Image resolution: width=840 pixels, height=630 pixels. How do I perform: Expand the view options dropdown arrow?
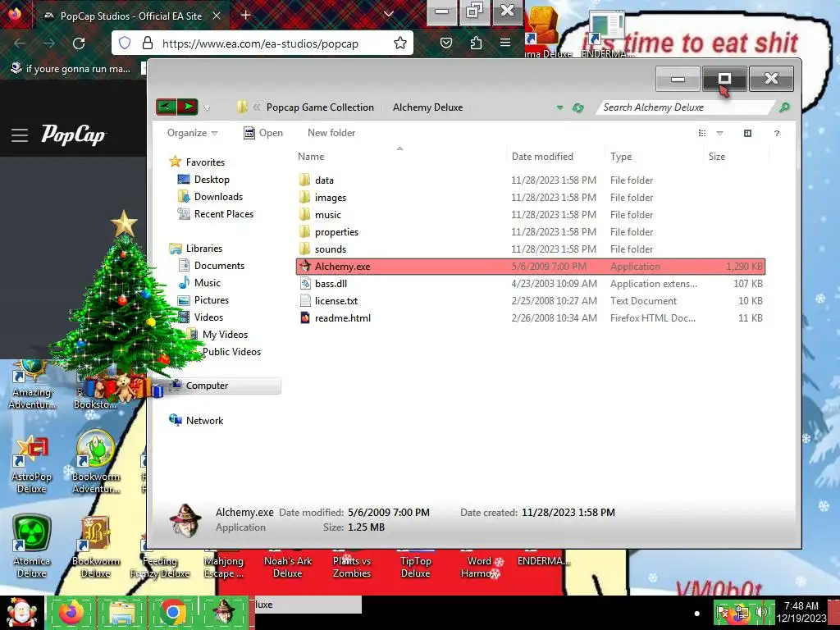coord(720,134)
